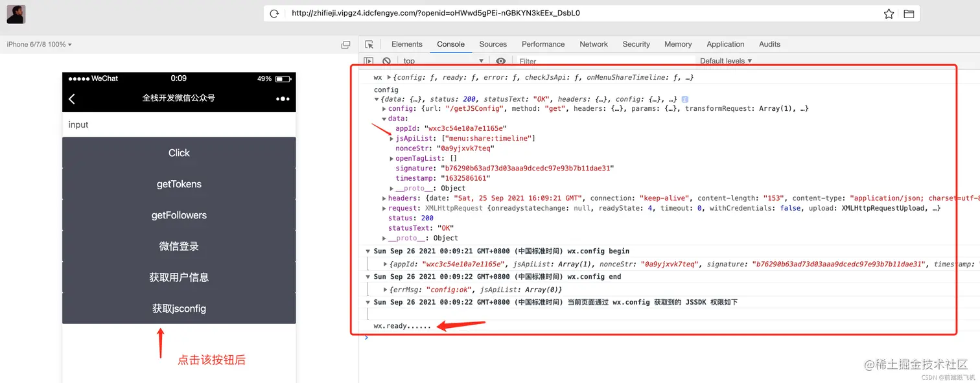The image size is (980, 383).
Task: Tap the 微信登录 button
Action: [x=179, y=246]
